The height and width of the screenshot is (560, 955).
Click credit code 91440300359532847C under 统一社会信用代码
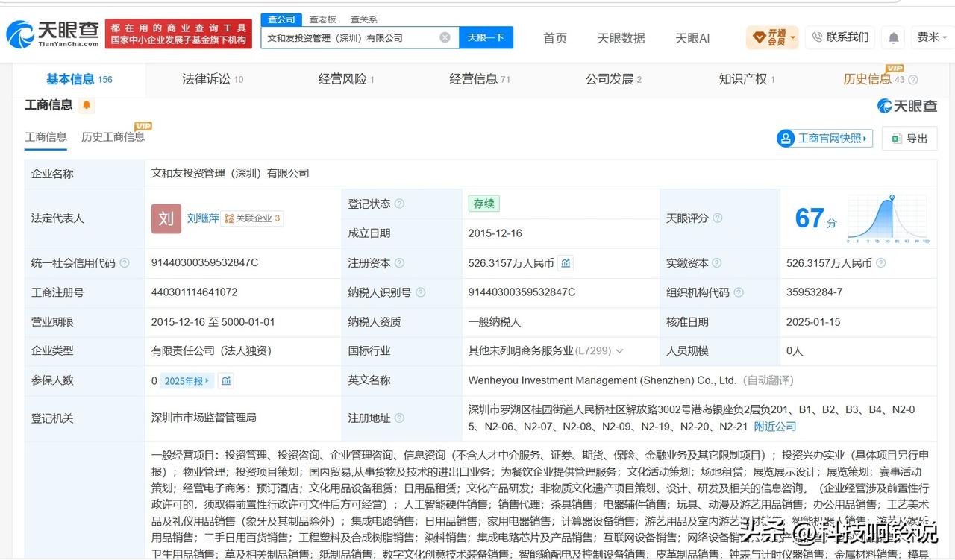pyautogui.click(x=204, y=263)
